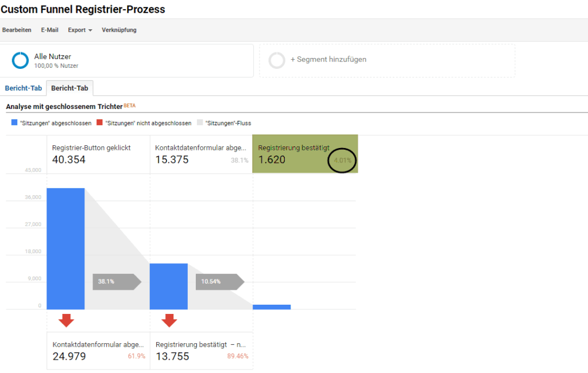
Task: Click the Kontaktdatenformular drop-off box showing 24.979
Action: tap(98, 351)
